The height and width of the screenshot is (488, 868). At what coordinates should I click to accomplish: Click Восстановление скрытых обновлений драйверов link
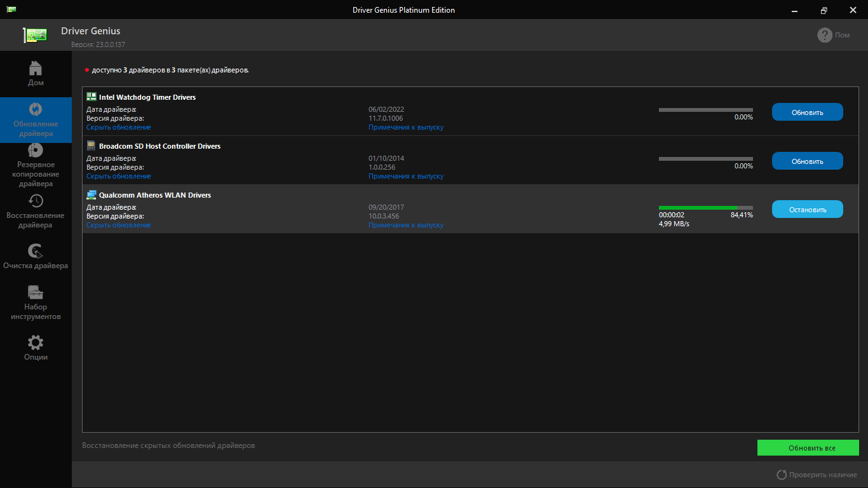(168, 445)
